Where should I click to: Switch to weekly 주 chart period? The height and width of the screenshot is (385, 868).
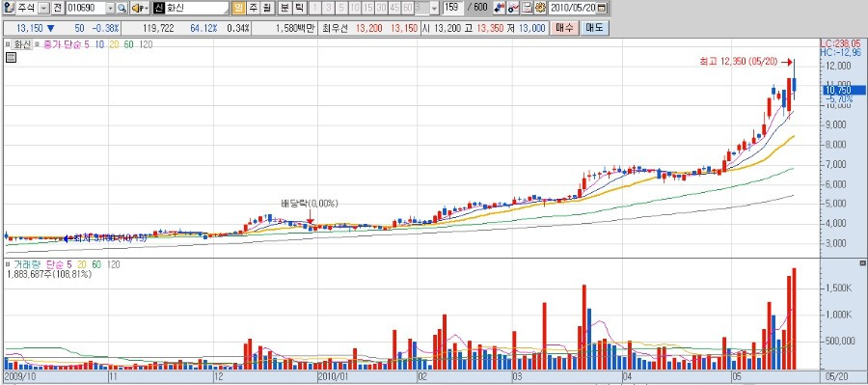253,8
